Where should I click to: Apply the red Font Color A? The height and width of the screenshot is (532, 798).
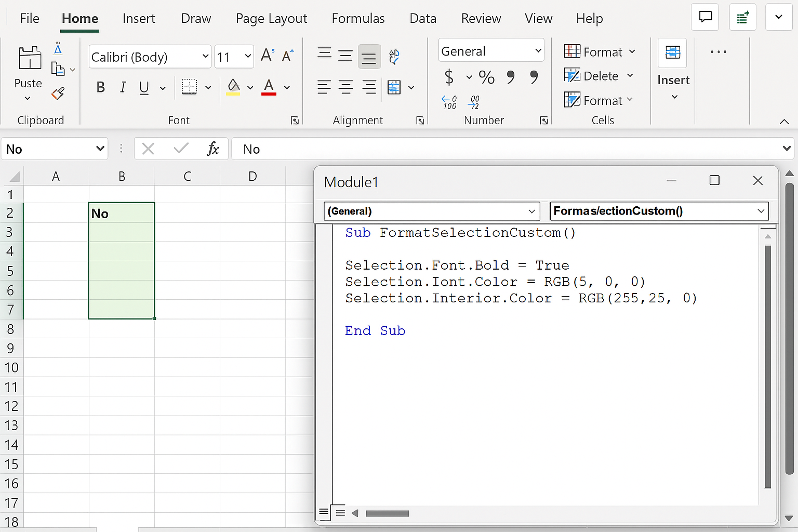269,87
